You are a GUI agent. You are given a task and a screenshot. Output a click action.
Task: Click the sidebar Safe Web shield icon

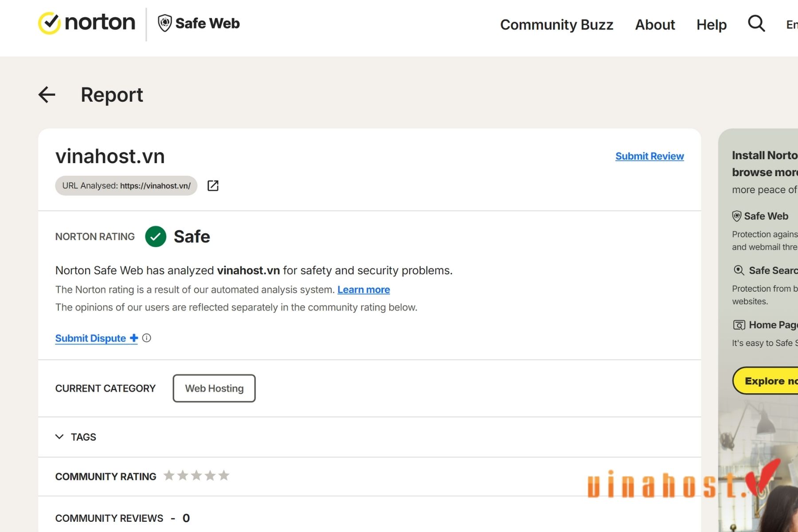pos(736,216)
